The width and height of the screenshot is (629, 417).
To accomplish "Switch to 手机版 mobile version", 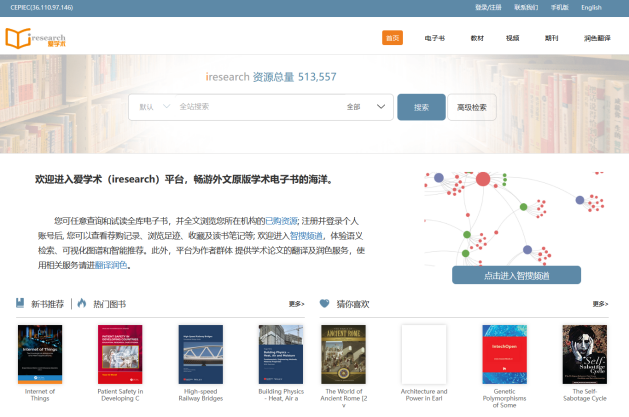I will point(560,7).
